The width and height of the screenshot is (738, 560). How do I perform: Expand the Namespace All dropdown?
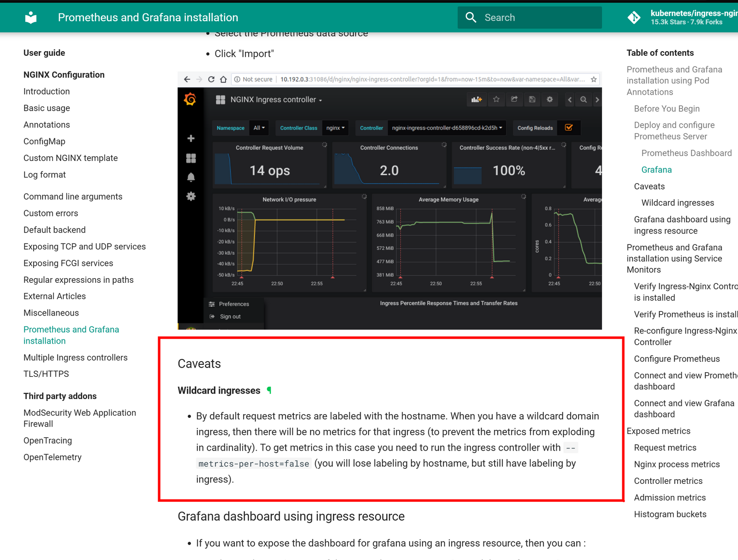pos(259,128)
